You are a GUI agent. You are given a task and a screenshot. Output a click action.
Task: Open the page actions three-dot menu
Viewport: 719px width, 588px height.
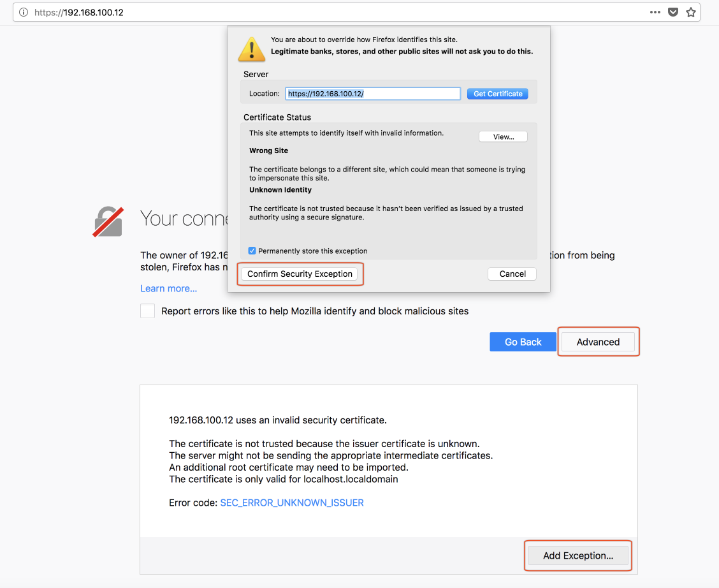[655, 12]
